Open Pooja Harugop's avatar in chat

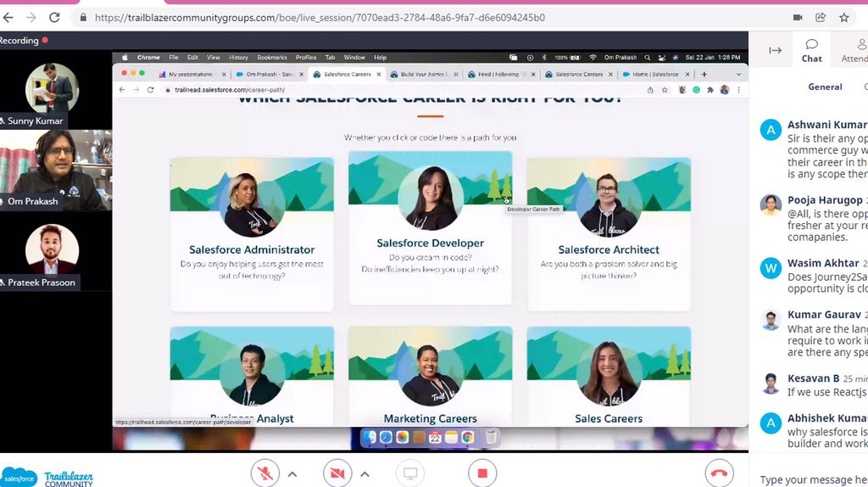click(771, 204)
